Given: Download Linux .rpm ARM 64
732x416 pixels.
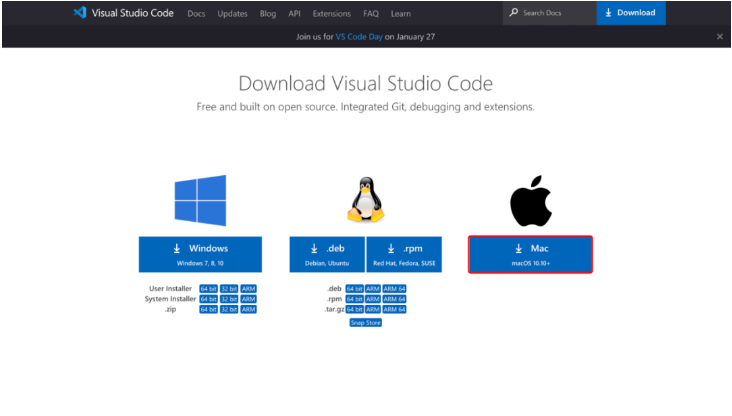Looking at the screenshot, I should 394,299.
